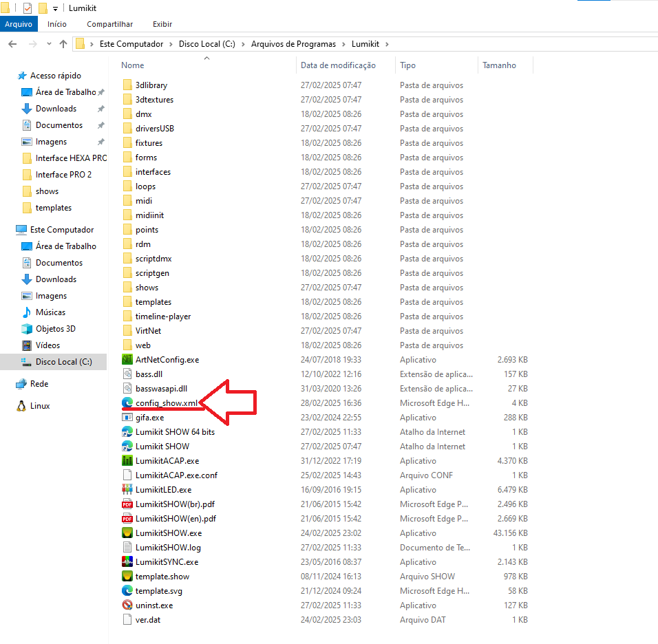658x644 pixels.
Task: Select the ArtNetConfig.exe file icon
Action: [x=127, y=360]
